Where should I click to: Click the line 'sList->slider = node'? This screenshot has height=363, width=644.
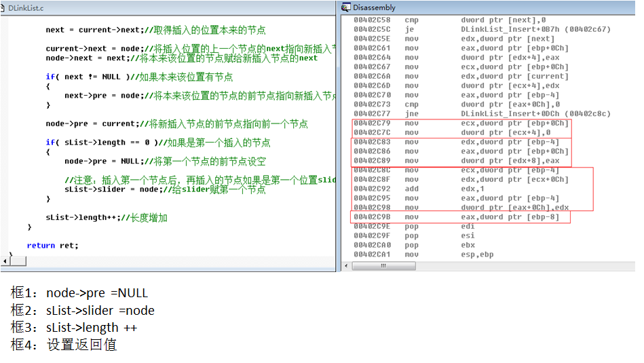pos(165,189)
